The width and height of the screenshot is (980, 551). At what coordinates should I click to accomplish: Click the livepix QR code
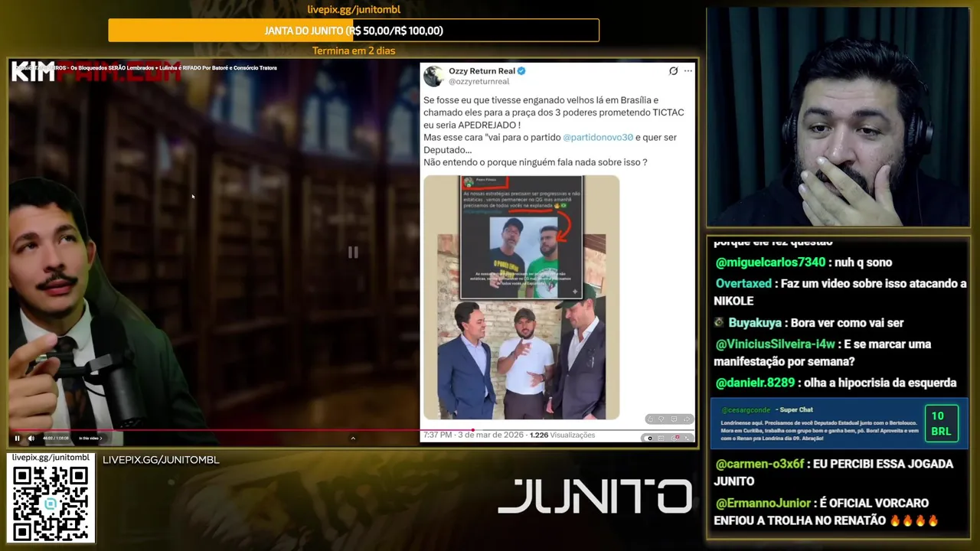point(51,503)
